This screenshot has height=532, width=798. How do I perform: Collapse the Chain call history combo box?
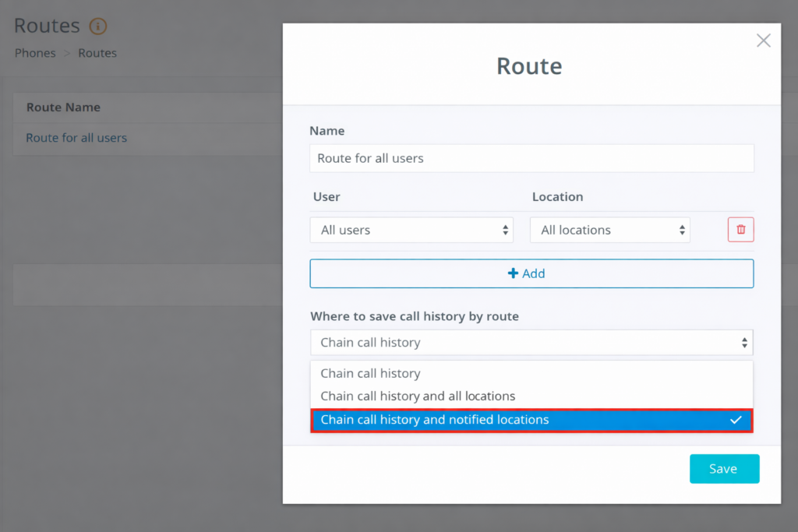pos(530,343)
